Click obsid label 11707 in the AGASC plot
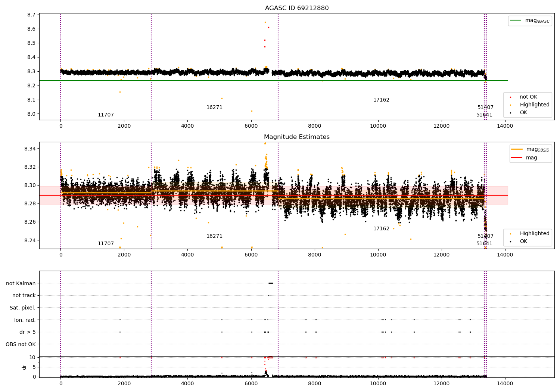This screenshot has width=560, height=392. coord(106,115)
